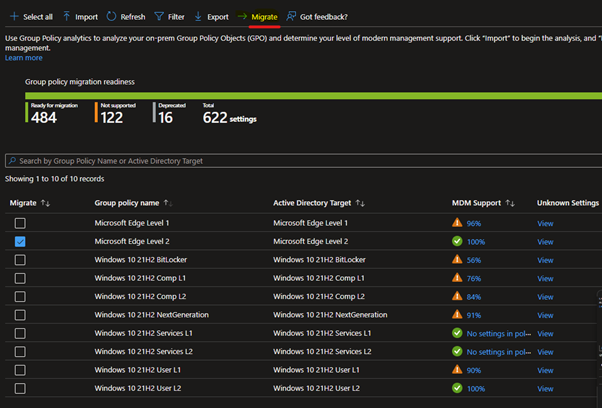602x408 pixels.
Task: Check the Microsoft Edge Level 1 checkbox
Action: (x=20, y=223)
